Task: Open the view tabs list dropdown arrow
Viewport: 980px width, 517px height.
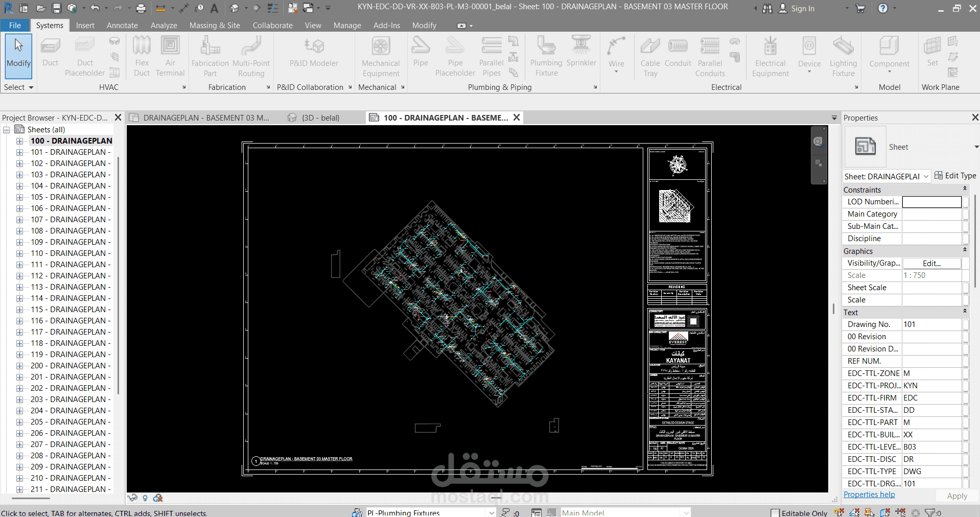Action: point(834,118)
